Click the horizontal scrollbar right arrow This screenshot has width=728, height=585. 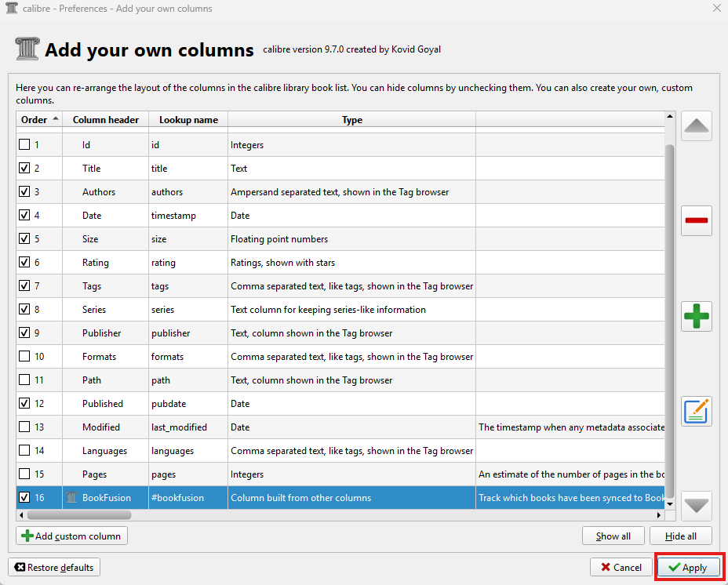point(659,515)
